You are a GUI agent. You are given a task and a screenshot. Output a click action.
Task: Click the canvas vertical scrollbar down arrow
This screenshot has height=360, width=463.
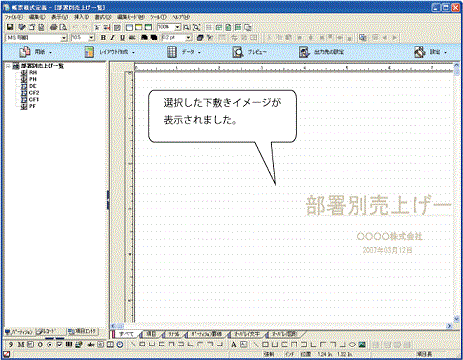tap(456, 319)
